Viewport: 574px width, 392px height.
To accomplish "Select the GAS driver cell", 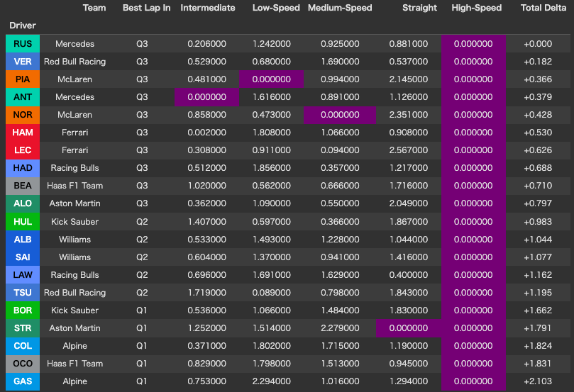I will click(23, 381).
